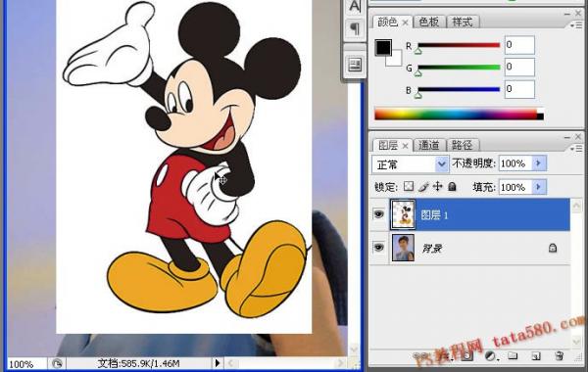Select the 颜色 tab
The image size is (588, 372).
(387, 23)
